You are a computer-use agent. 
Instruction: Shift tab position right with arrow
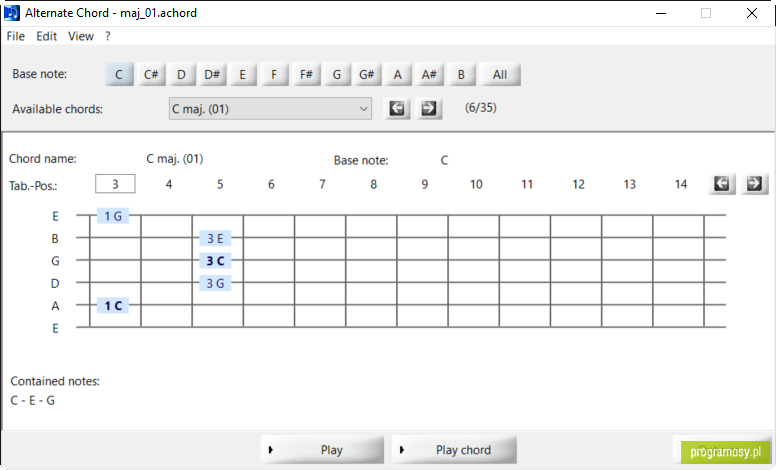point(754,184)
